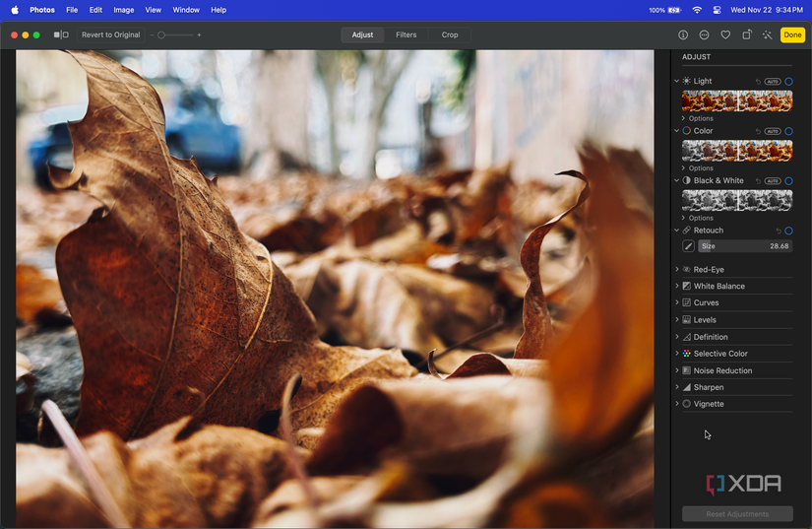812x529 pixels.
Task: Open the View menu
Action: (x=153, y=10)
